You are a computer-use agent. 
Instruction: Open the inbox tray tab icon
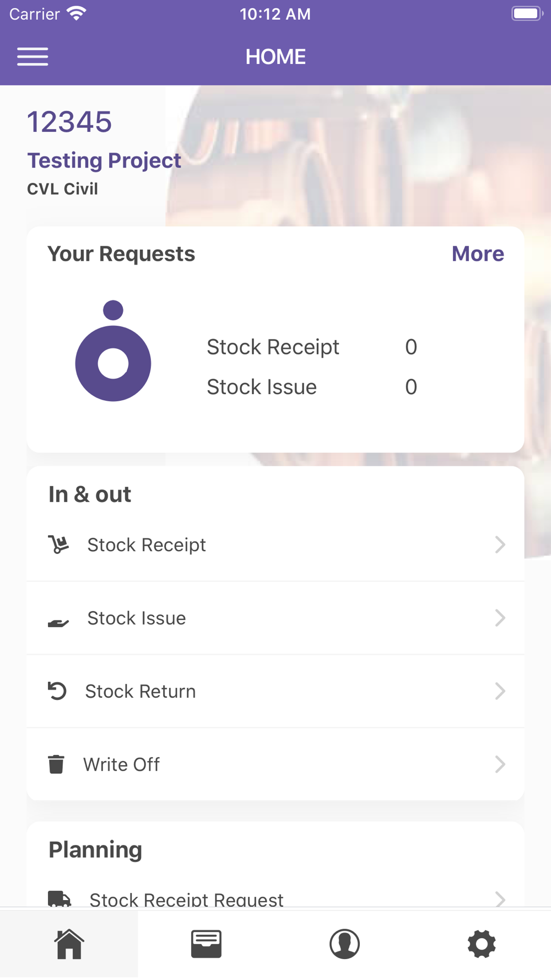207,944
